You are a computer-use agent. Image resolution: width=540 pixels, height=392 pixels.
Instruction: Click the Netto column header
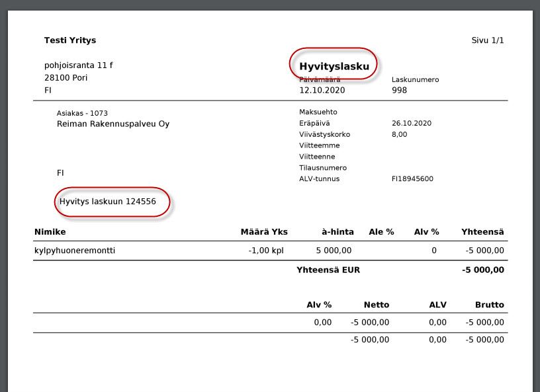(377, 305)
